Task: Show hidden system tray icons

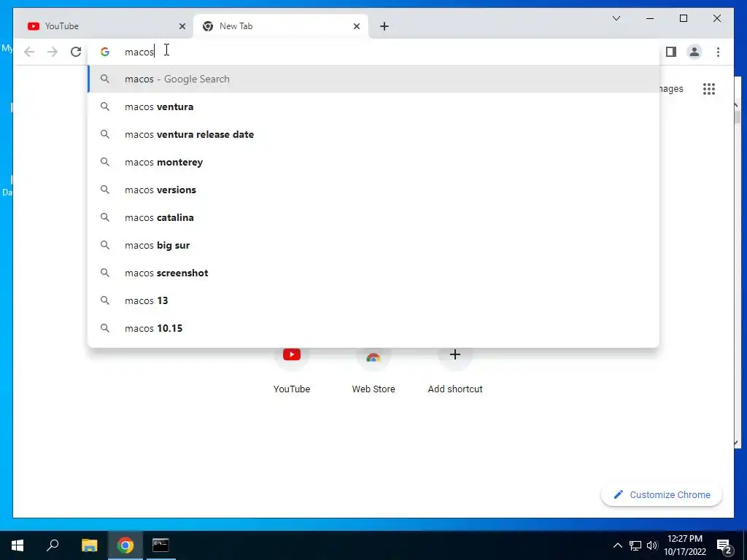Action: point(617,545)
